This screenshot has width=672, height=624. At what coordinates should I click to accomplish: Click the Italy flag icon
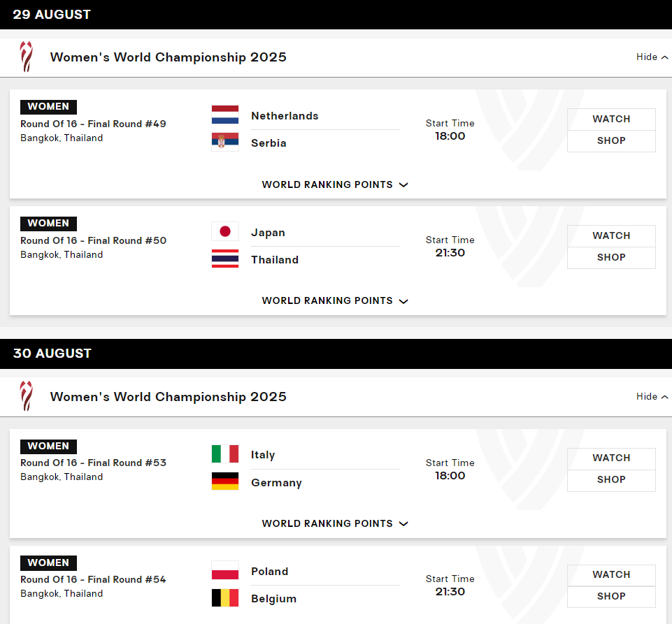(x=225, y=454)
